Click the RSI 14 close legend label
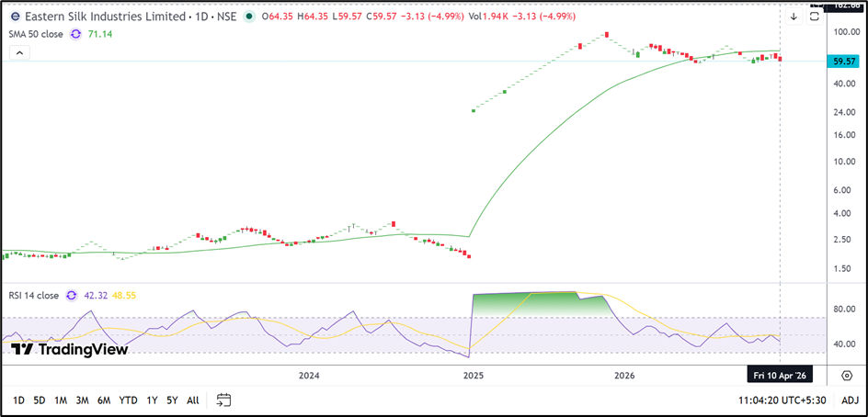This screenshot has width=868, height=417. pos(32,296)
